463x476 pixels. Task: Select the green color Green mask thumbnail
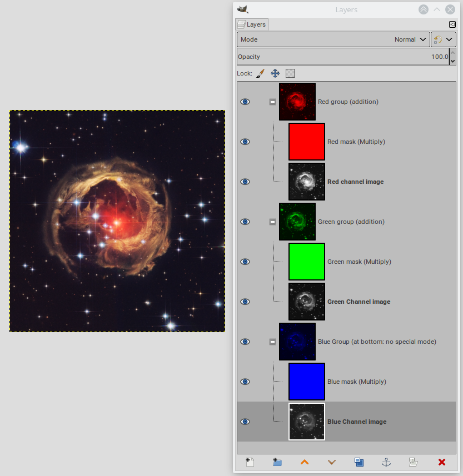tap(307, 262)
